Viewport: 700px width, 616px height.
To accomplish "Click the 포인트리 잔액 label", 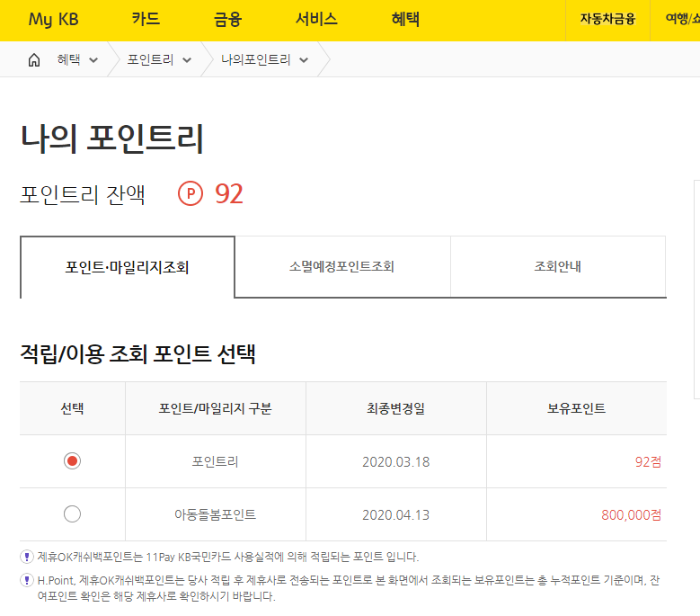I will tap(83, 195).
